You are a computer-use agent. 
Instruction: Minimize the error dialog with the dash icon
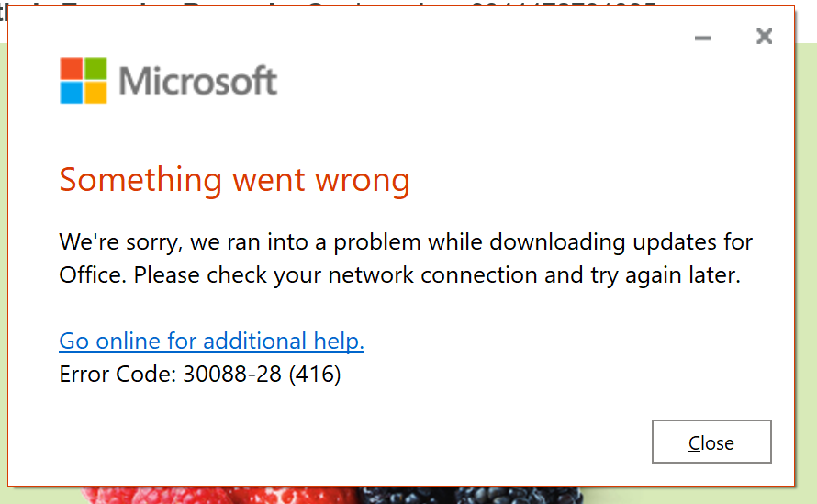703,38
